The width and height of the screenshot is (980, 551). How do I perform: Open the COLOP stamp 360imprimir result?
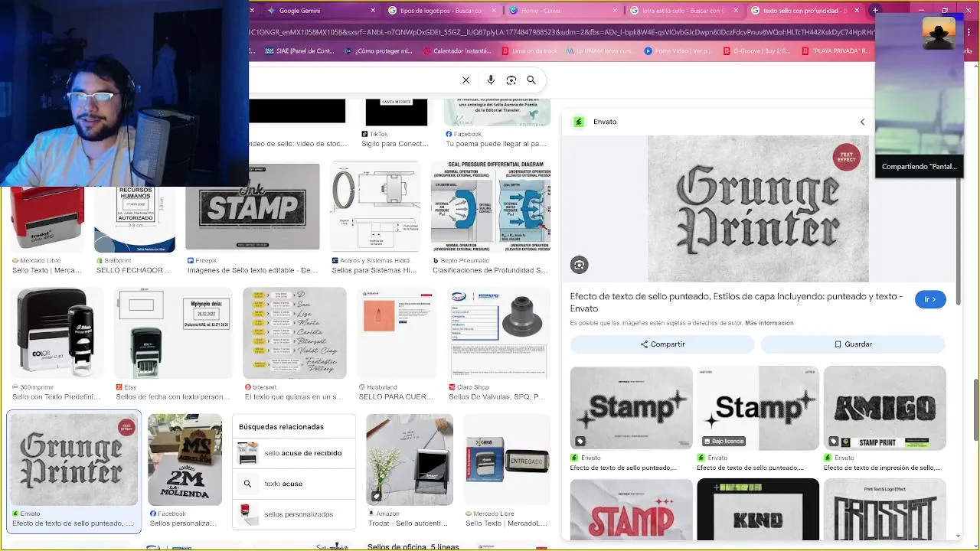56,334
